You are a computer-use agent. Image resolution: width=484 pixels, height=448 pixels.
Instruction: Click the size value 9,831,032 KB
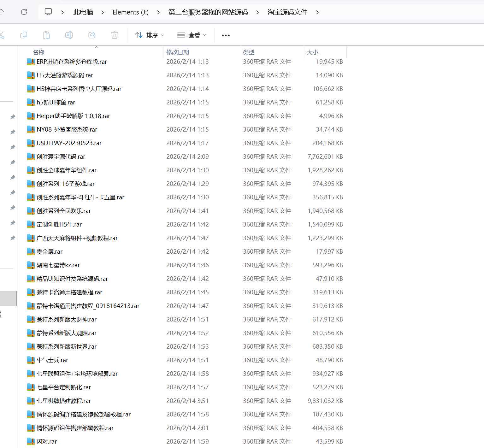click(325, 401)
